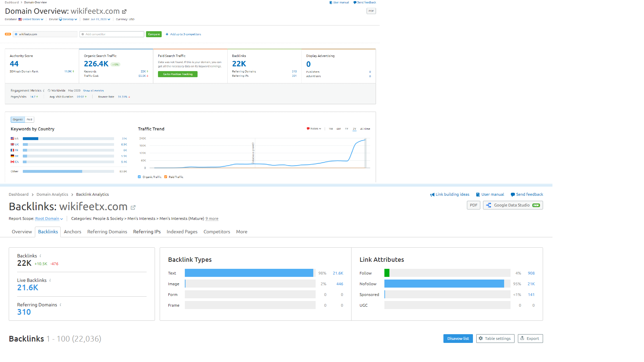Open the Referring Domains tab

click(107, 232)
